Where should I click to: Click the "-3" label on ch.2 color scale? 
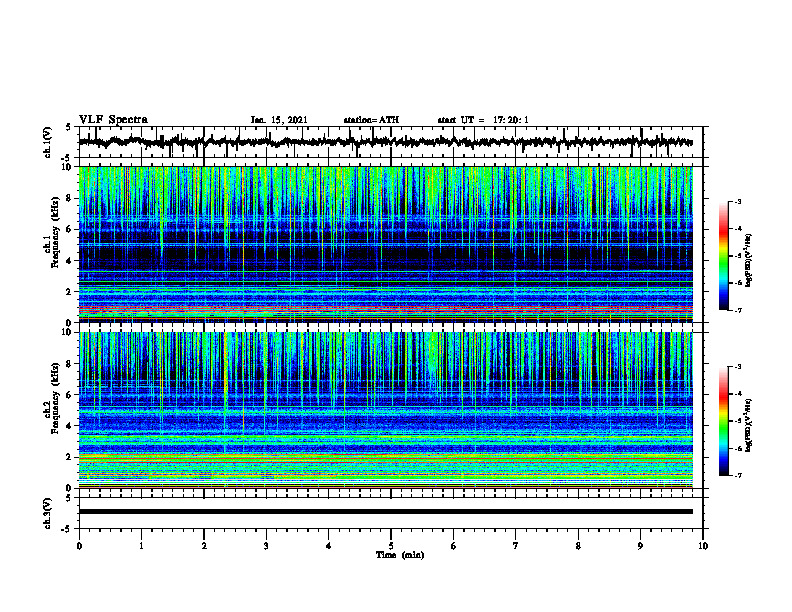coord(737,367)
